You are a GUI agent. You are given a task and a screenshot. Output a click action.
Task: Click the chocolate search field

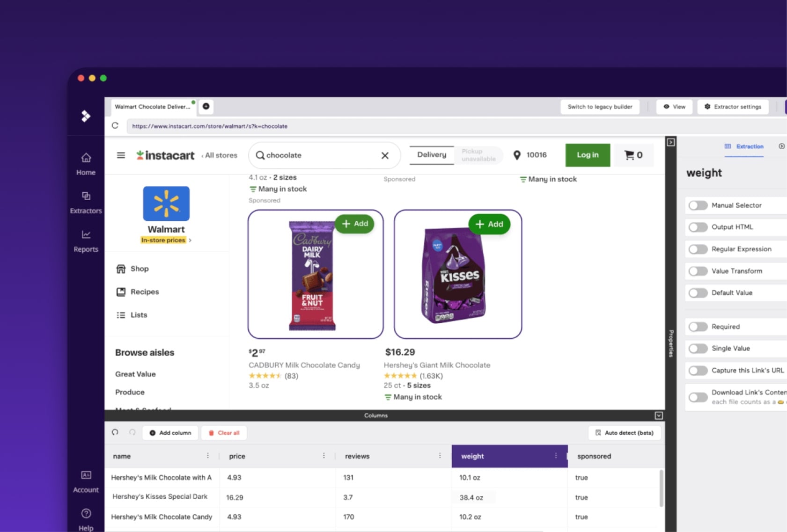(x=324, y=155)
